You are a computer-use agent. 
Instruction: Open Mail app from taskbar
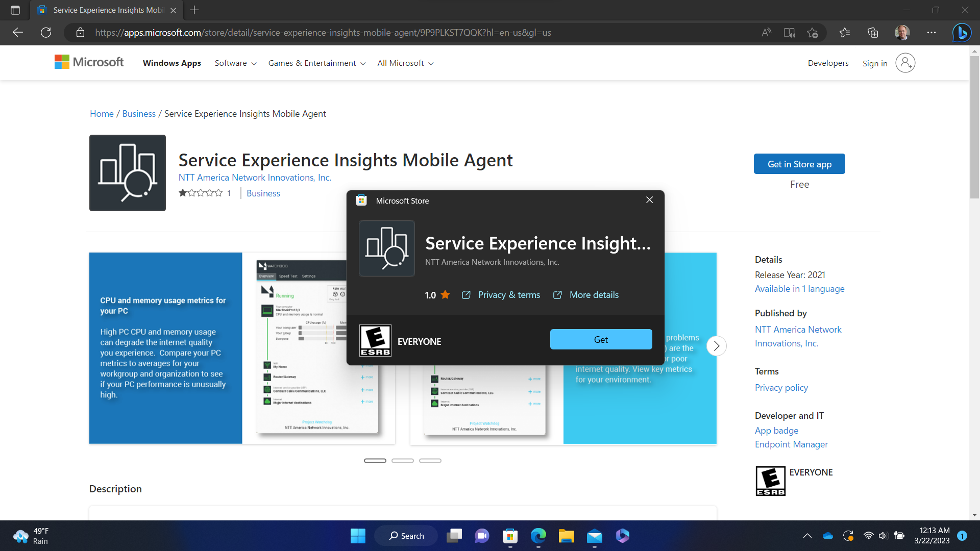tap(594, 536)
